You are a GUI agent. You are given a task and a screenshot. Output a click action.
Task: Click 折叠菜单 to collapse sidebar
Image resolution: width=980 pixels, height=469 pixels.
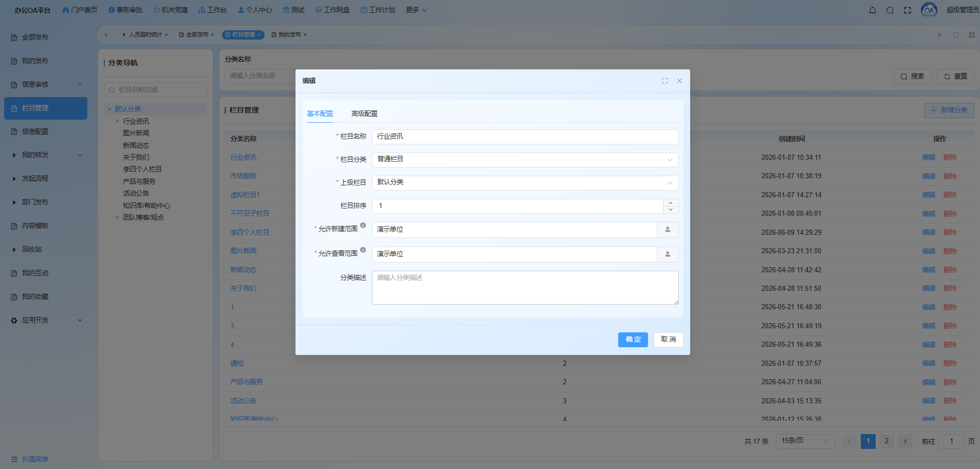[x=30, y=459]
